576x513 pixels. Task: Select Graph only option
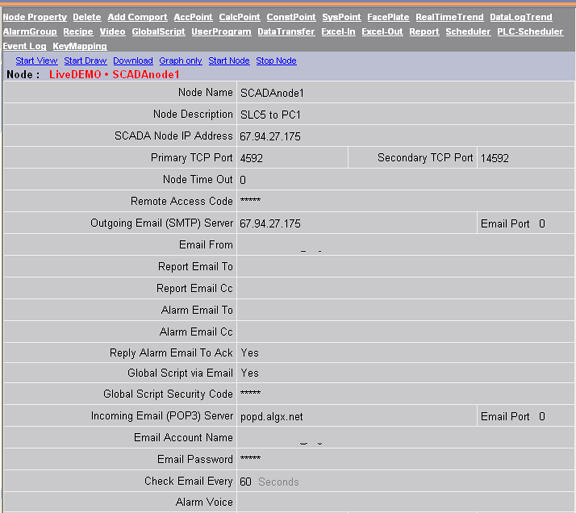click(181, 61)
